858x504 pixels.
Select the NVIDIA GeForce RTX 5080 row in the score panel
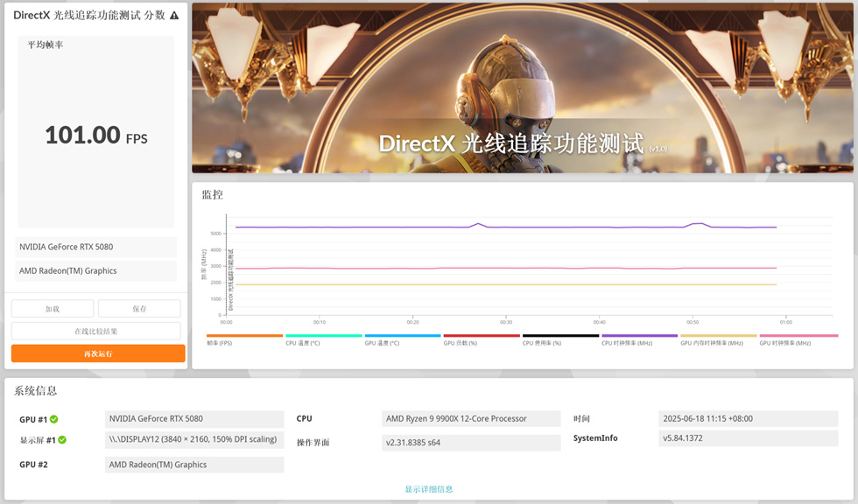coord(95,247)
